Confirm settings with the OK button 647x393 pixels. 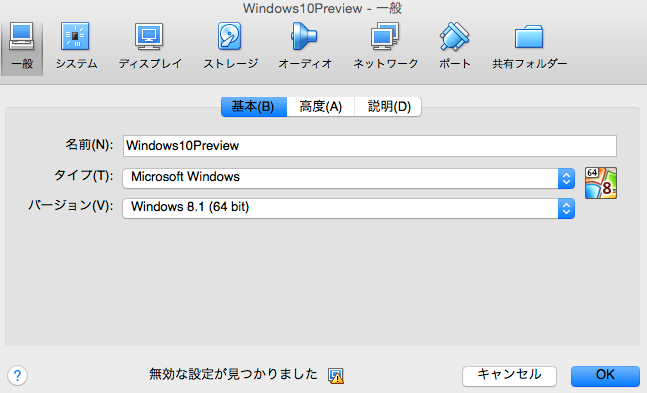pos(605,376)
